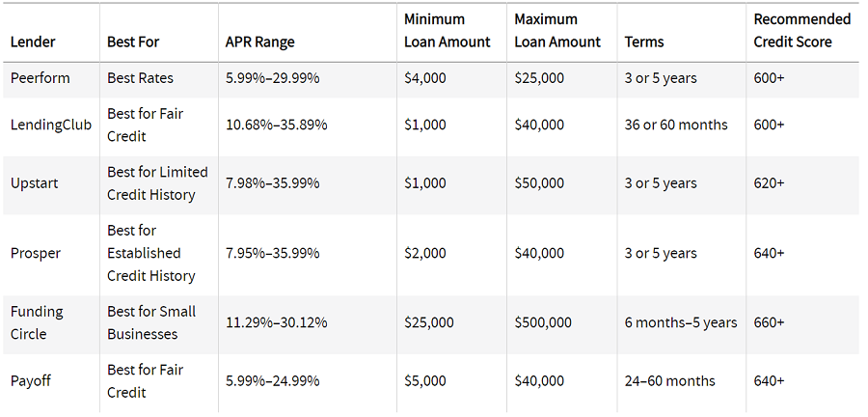The width and height of the screenshot is (868, 417).
Task: Click the Payoff lender name
Action: tap(31, 381)
